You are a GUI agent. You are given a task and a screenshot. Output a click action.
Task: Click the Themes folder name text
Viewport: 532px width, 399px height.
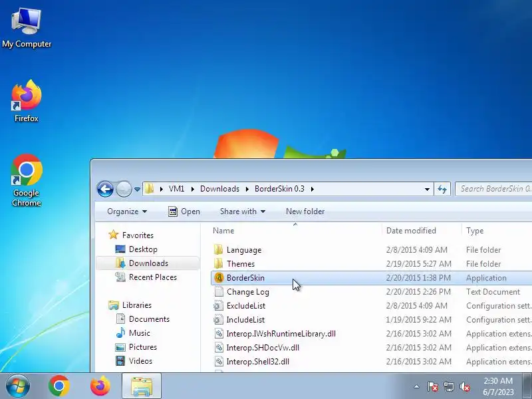point(241,264)
